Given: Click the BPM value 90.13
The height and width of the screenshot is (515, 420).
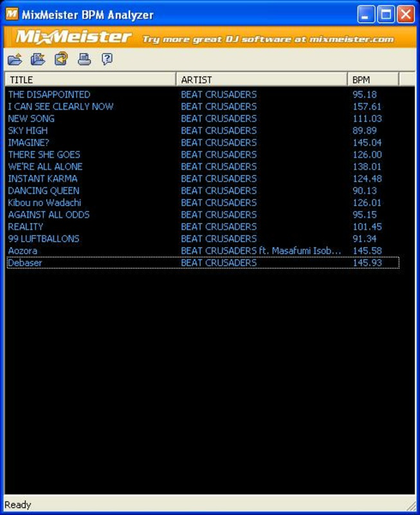Looking at the screenshot, I should pos(365,191).
